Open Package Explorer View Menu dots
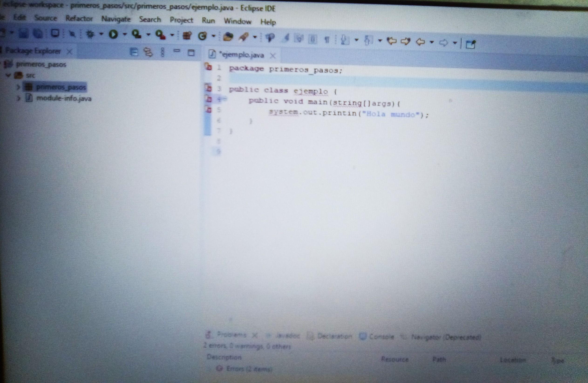 click(162, 52)
